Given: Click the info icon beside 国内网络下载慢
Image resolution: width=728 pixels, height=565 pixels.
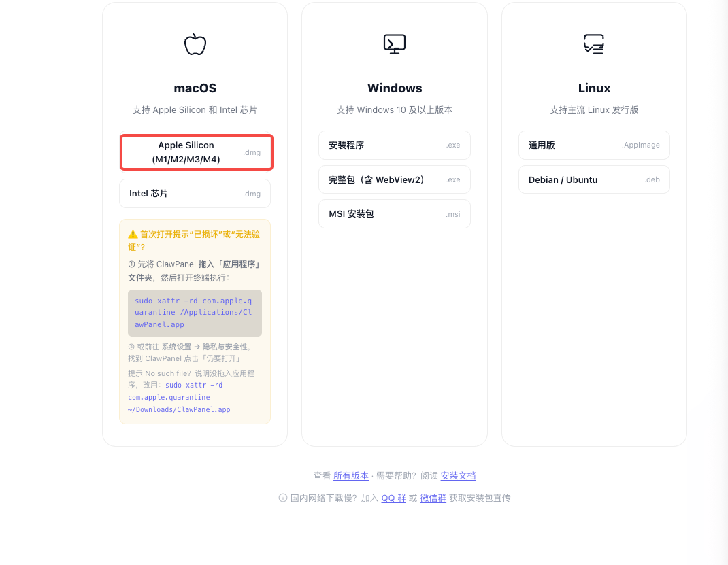Looking at the screenshot, I should 283,498.
